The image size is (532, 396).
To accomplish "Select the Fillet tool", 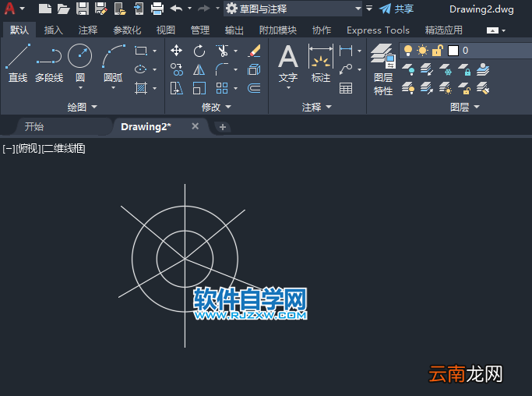I will tap(222, 69).
